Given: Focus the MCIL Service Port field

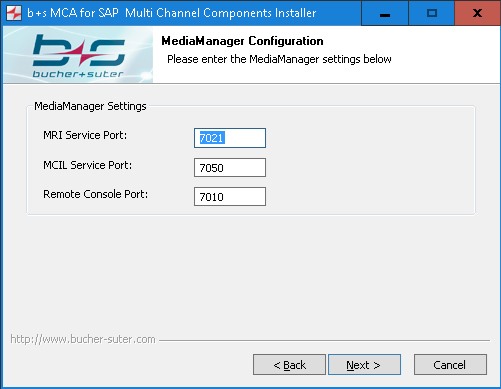Looking at the screenshot, I should 230,167.
